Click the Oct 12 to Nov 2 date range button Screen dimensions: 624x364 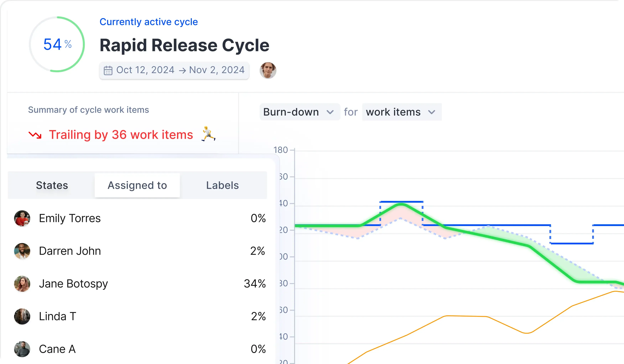(174, 70)
